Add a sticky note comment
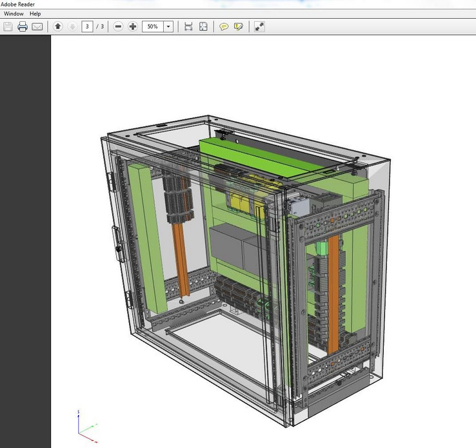Image resolution: width=476 pixels, height=448 pixels. (224, 26)
